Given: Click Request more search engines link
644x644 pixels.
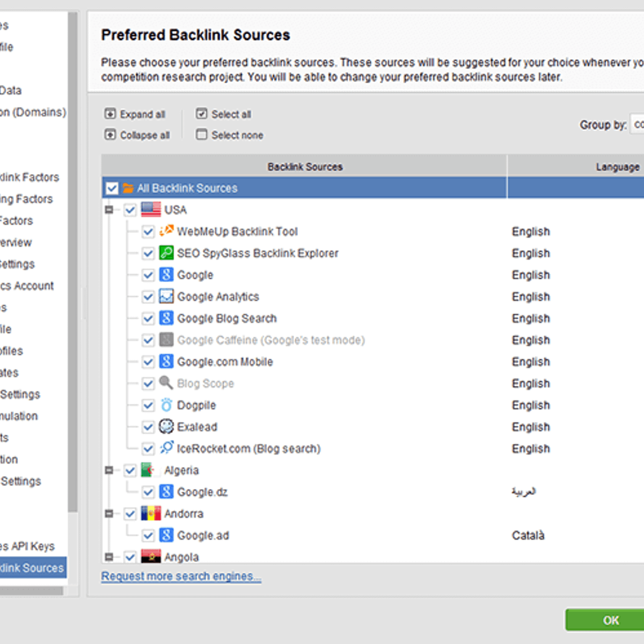Looking at the screenshot, I should pos(181,576).
